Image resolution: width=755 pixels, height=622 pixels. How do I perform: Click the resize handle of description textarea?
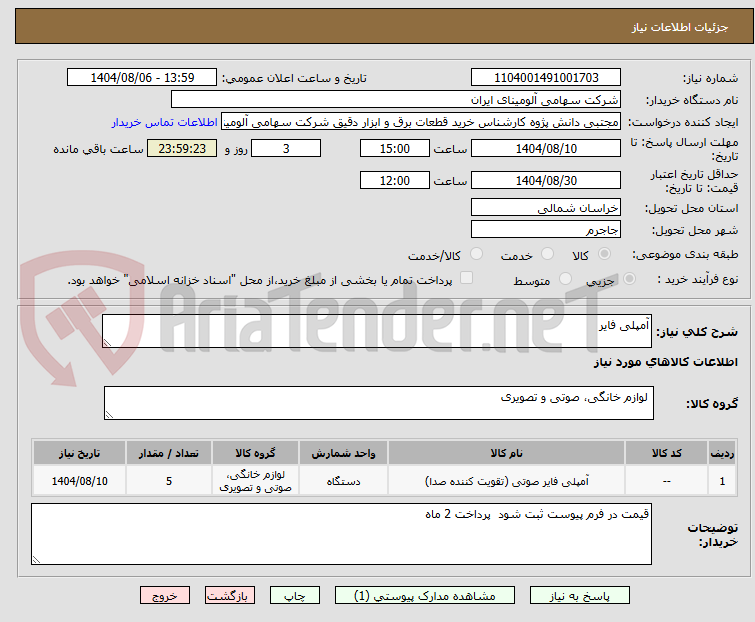107,343
